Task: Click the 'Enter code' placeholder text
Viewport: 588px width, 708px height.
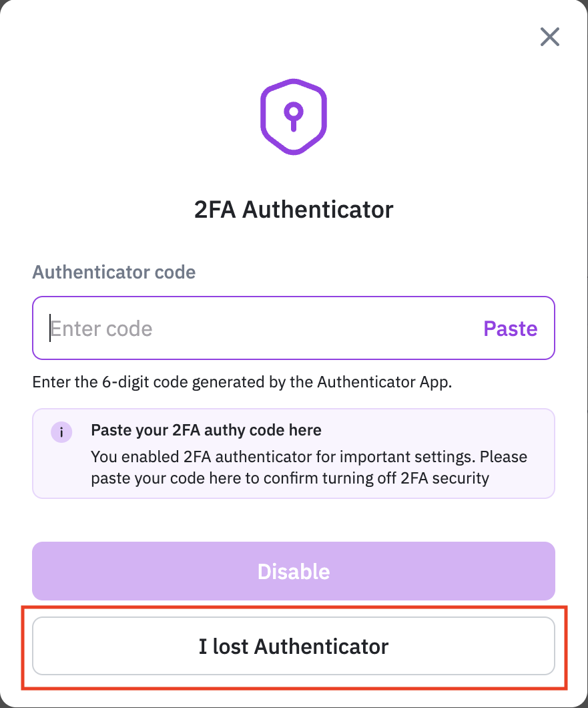Action: click(101, 329)
